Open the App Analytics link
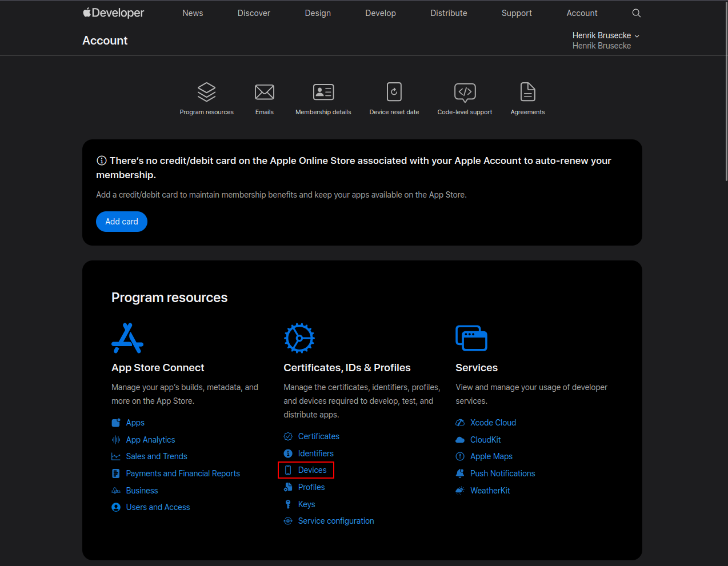728x566 pixels. [x=151, y=440]
